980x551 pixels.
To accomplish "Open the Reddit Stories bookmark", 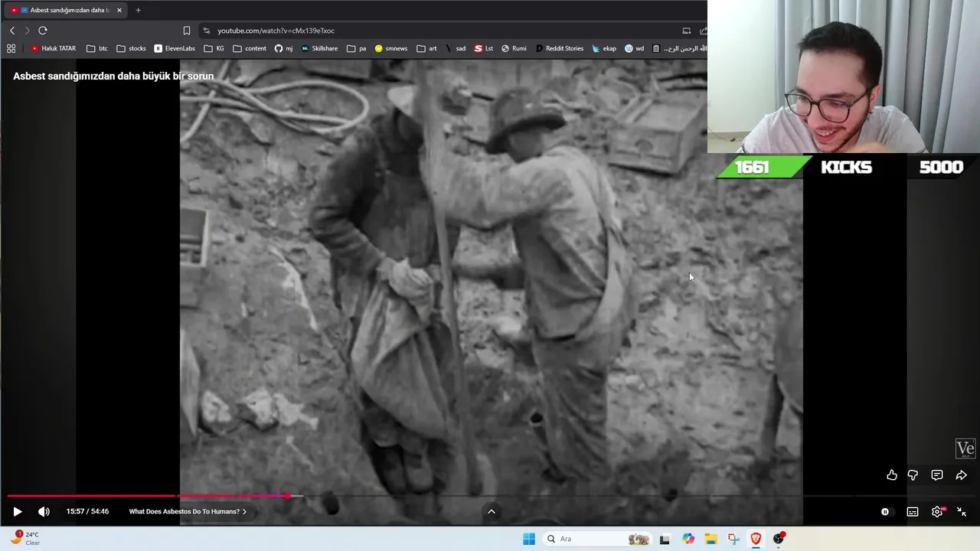I will tap(559, 48).
